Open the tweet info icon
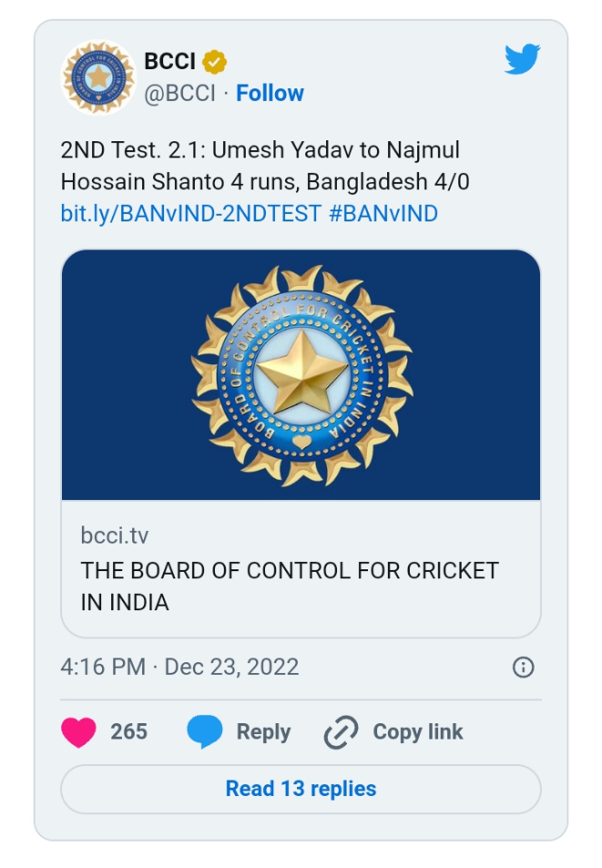 click(523, 668)
